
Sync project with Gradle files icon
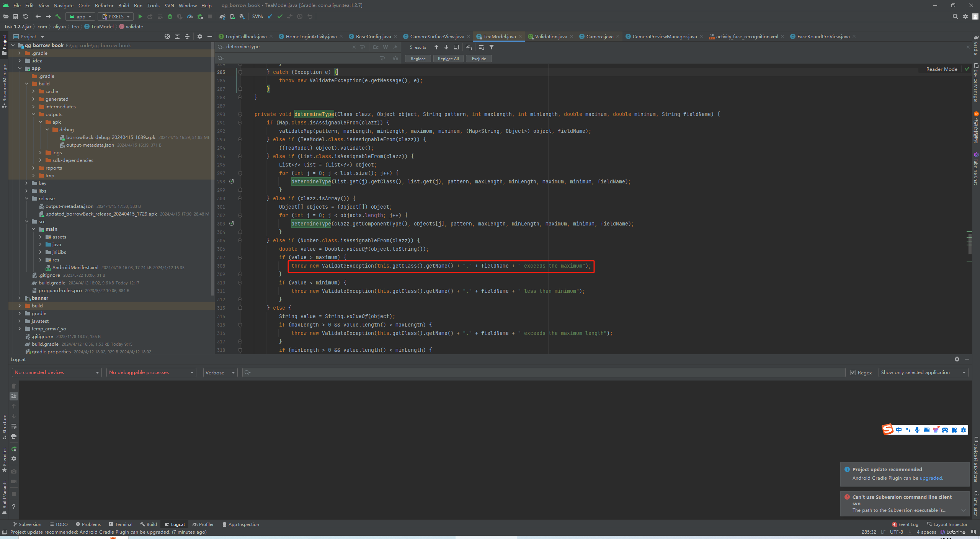click(x=222, y=16)
